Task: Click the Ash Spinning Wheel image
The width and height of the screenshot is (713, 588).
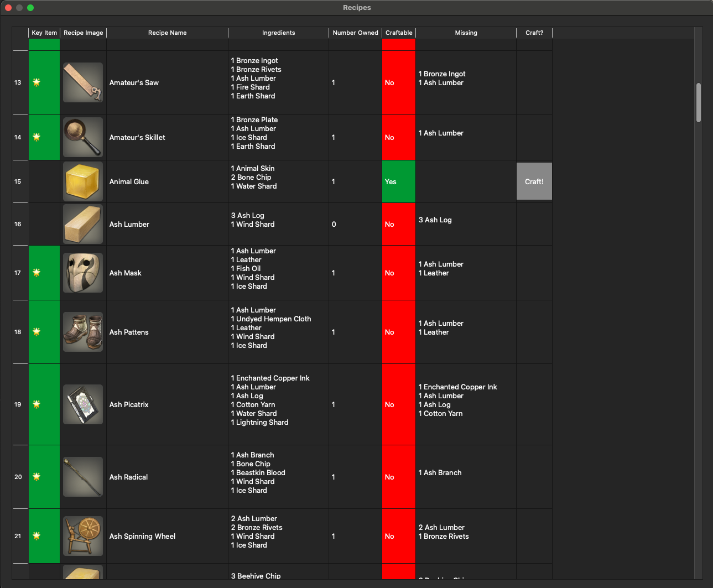Action: click(82, 536)
